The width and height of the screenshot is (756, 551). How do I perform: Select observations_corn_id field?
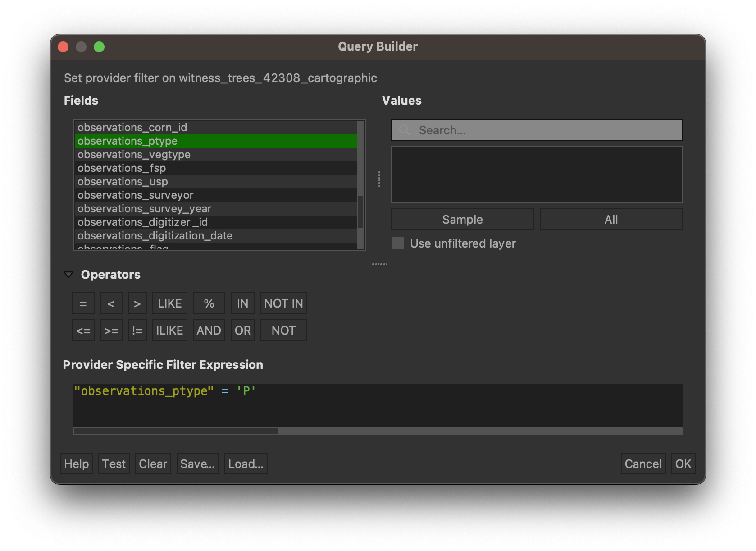coord(215,128)
